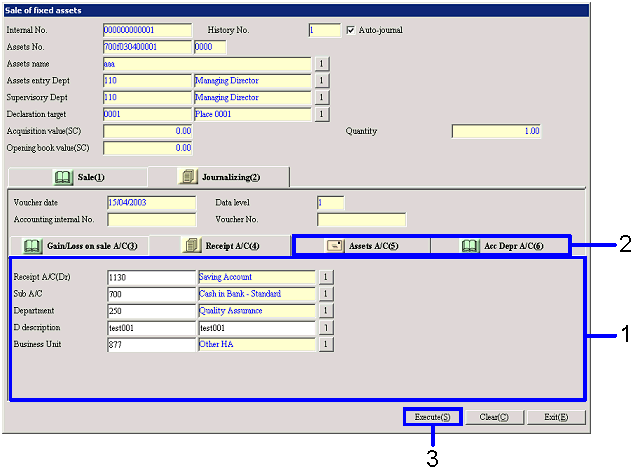This screenshot has height=476, width=643.
Task: Click the Department code field 250
Action: (152, 311)
